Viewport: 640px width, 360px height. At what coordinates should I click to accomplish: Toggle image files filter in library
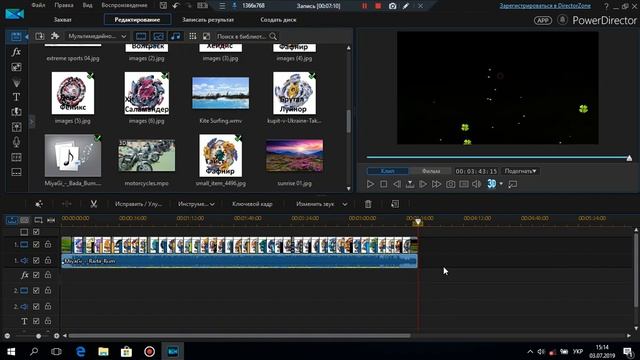(158, 36)
